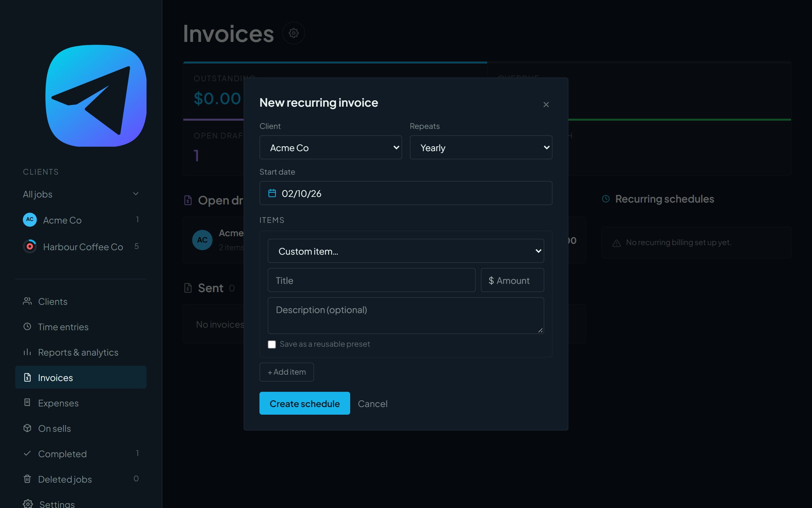Click + Add item button

click(286, 372)
